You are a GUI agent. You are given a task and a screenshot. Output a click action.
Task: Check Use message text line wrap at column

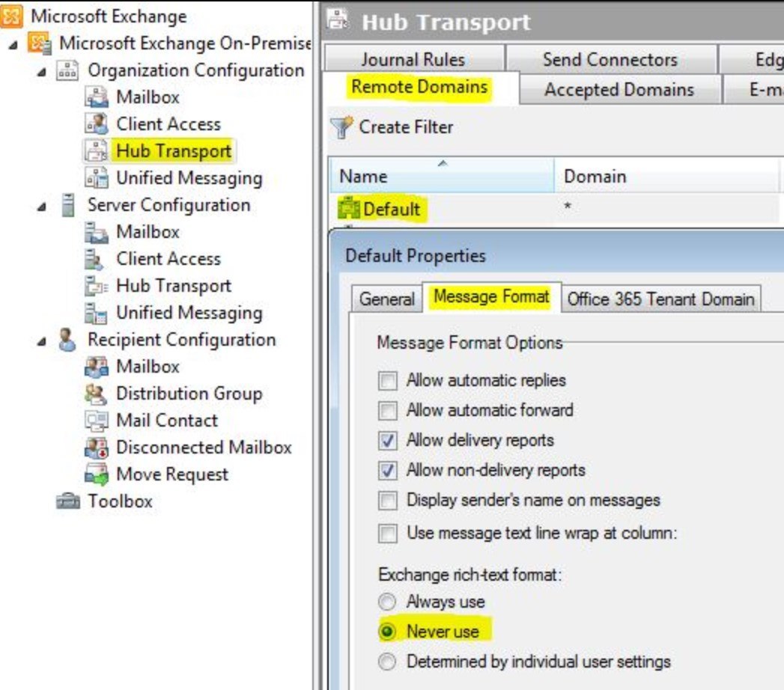click(387, 533)
